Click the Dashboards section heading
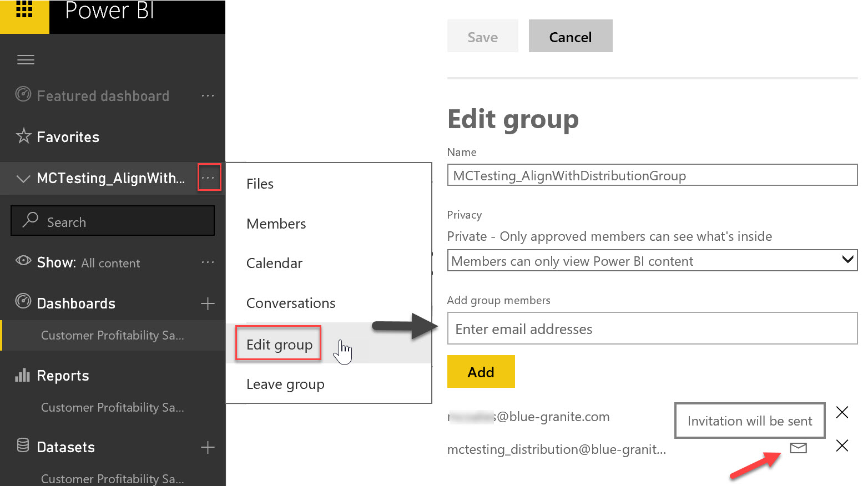 pyautogui.click(x=76, y=303)
